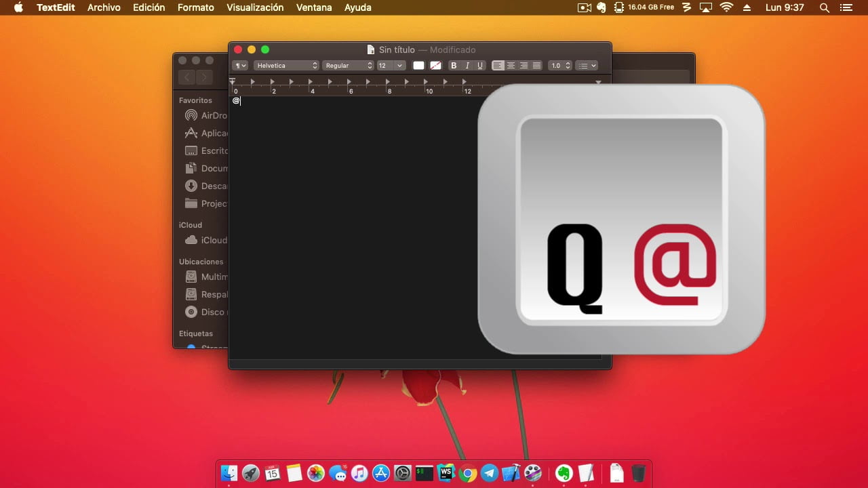Screen dimensions: 868x488
Task: Select Documentos in the Finder sidebar
Action: click(206, 168)
